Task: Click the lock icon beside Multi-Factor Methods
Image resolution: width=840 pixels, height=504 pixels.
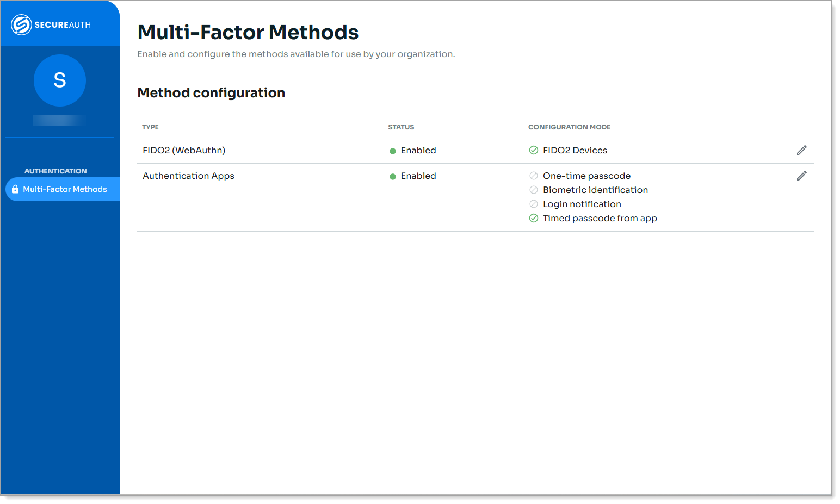Action: (x=15, y=189)
